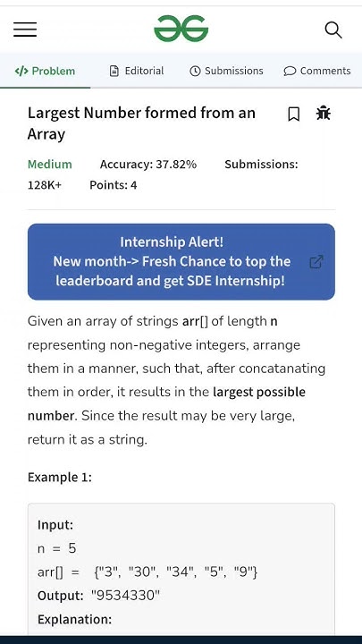Open the Submissions tab
The height and width of the screenshot is (644, 362).
point(226,71)
